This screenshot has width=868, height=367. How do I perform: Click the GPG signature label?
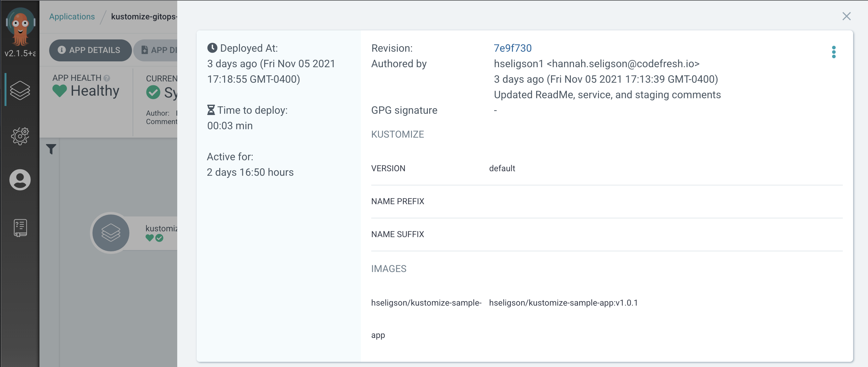pyautogui.click(x=404, y=110)
